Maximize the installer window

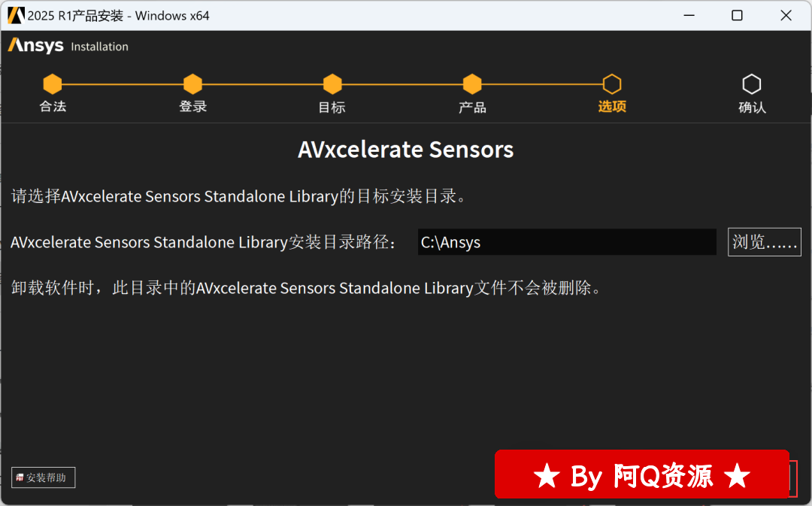[x=737, y=16]
